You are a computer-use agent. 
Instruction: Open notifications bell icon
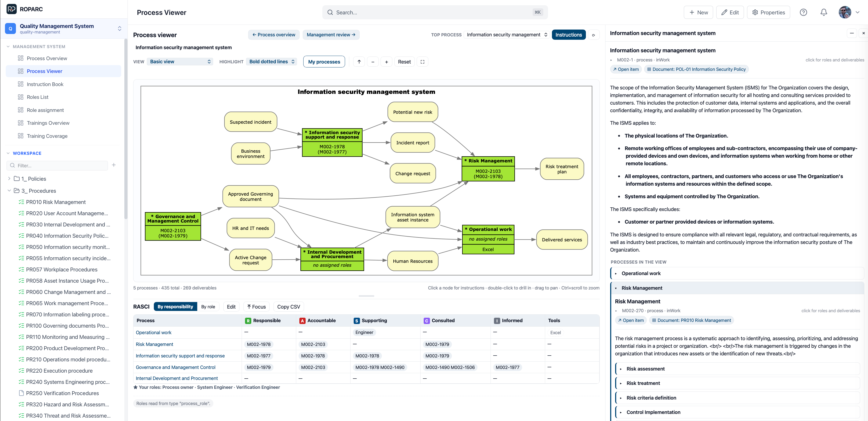click(x=823, y=13)
